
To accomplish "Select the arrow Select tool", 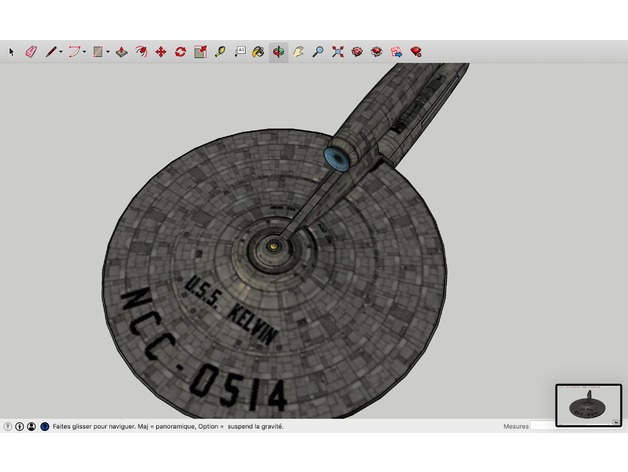I will click(12, 51).
